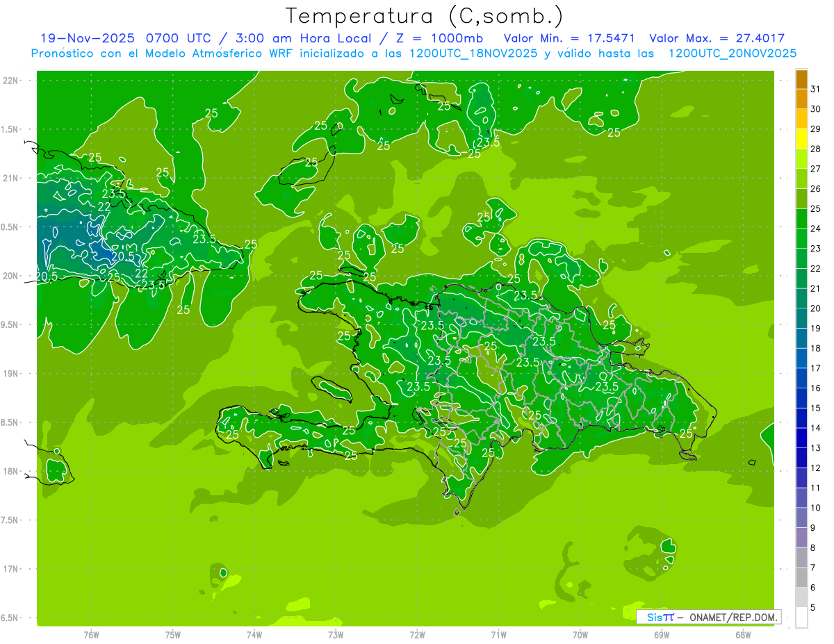The width and height of the screenshot is (834, 644).
Task: Click the '21N' latitude axis label
Action: click(12, 179)
